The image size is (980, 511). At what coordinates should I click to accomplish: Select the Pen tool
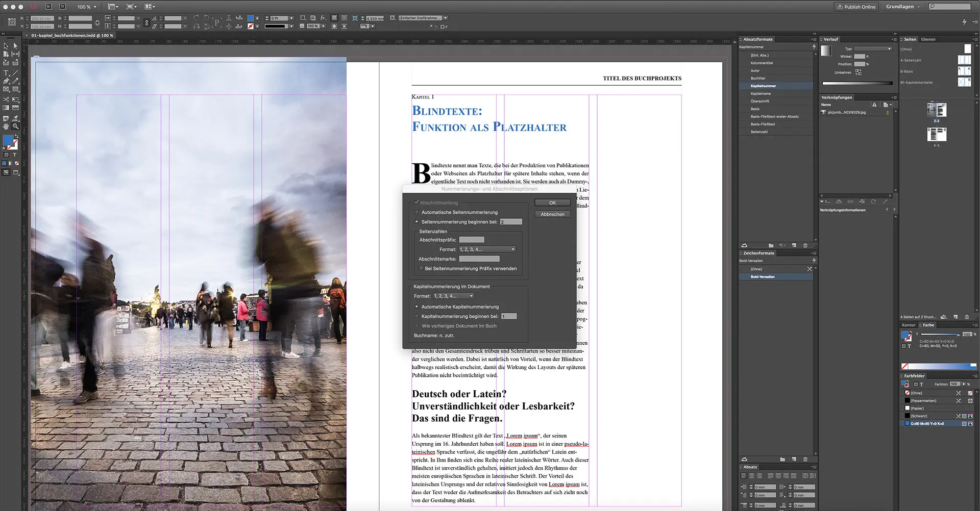point(6,81)
